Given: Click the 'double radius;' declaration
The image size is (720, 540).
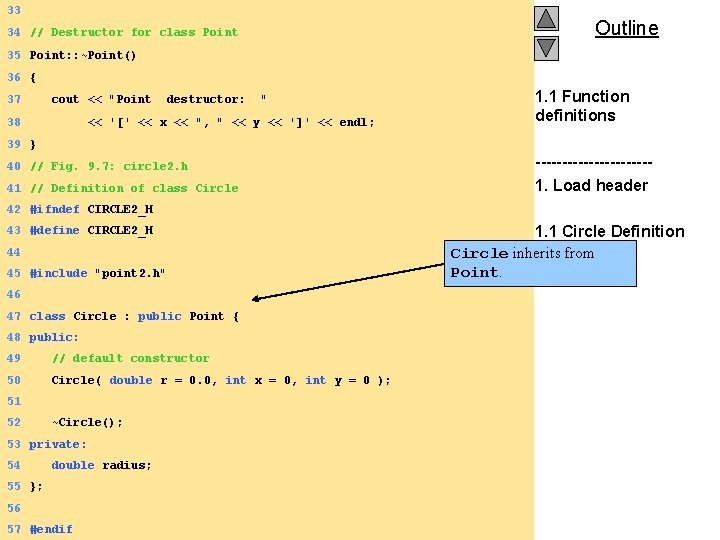Looking at the screenshot, I should click(x=101, y=465).
